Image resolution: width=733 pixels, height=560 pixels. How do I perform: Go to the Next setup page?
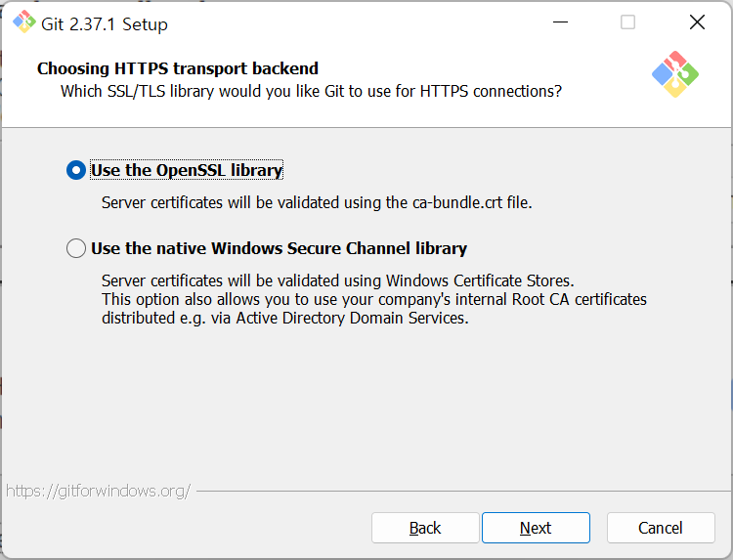click(x=536, y=528)
